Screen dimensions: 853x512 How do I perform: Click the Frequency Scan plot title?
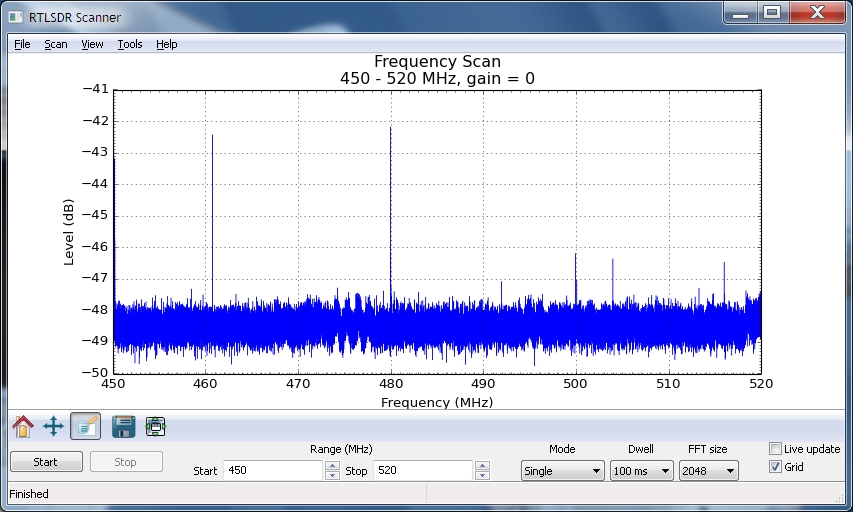point(437,61)
